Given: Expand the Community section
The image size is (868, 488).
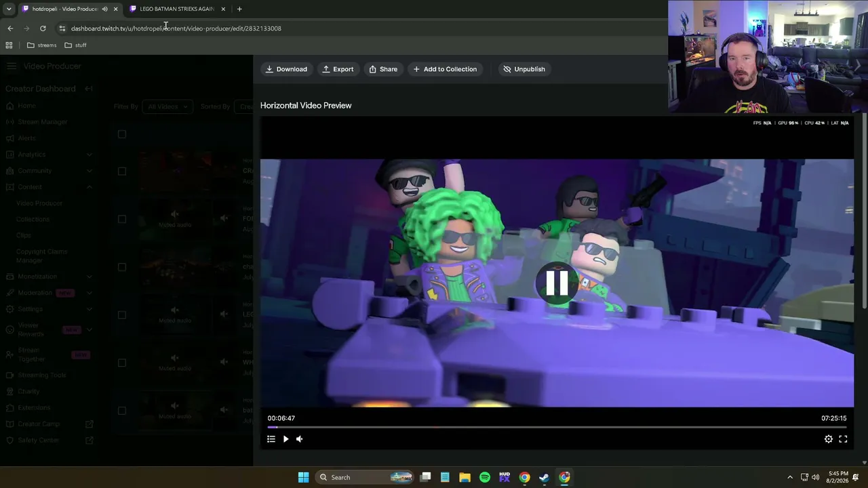Looking at the screenshot, I should [89, 171].
